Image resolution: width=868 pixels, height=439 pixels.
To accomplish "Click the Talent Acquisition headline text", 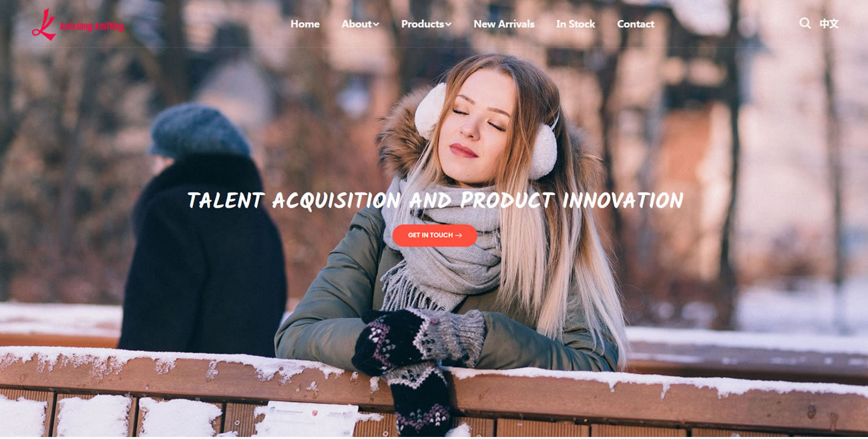I will tap(435, 200).
